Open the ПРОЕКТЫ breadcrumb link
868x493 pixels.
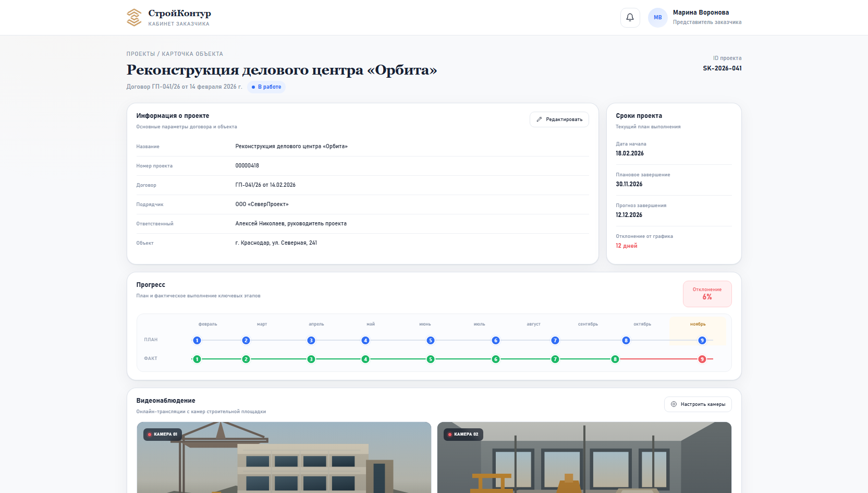[141, 54]
